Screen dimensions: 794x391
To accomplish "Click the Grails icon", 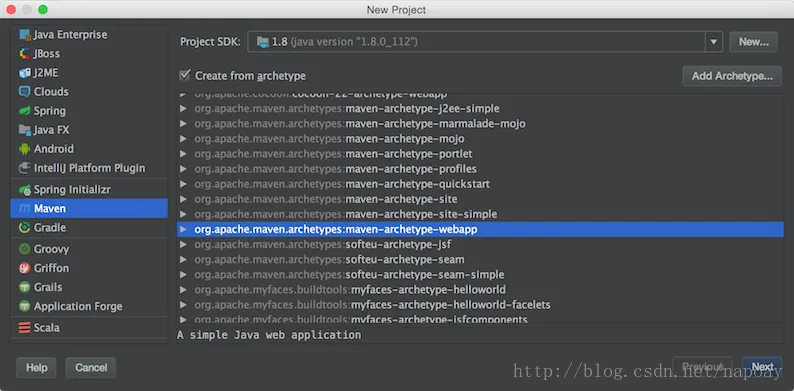I will point(25,287).
